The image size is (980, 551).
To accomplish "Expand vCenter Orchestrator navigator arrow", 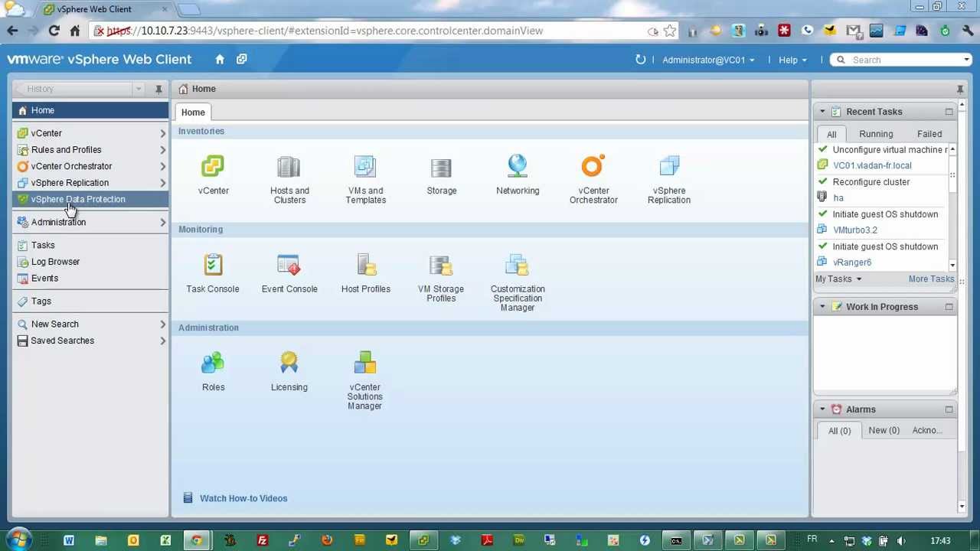I will pos(162,166).
